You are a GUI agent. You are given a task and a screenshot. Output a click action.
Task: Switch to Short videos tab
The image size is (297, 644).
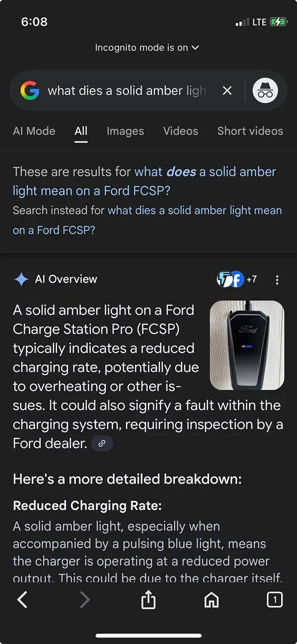point(250,131)
